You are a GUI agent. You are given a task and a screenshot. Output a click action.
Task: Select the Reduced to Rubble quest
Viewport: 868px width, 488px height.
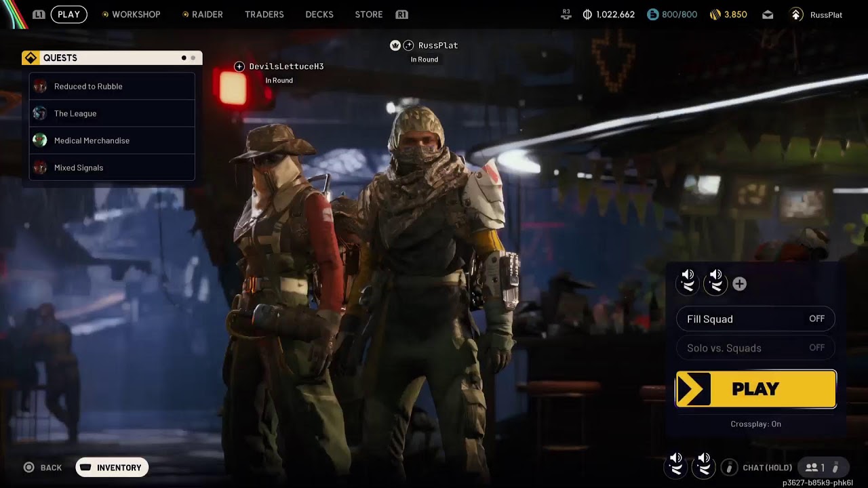[x=112, y=86]
